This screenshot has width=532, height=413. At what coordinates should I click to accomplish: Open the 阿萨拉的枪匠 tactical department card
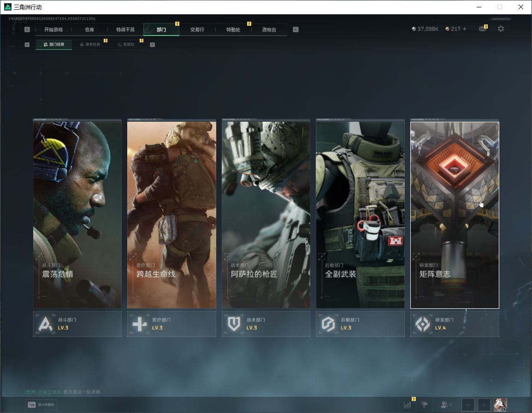point(266,215)
